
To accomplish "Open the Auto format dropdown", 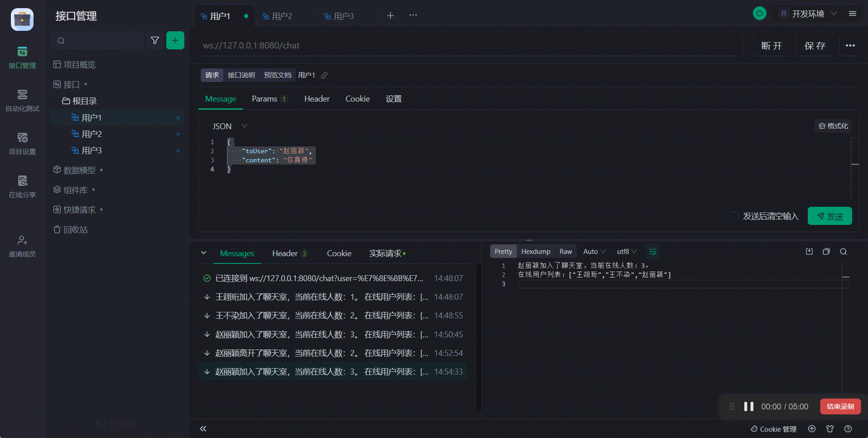I will (594, 252).
